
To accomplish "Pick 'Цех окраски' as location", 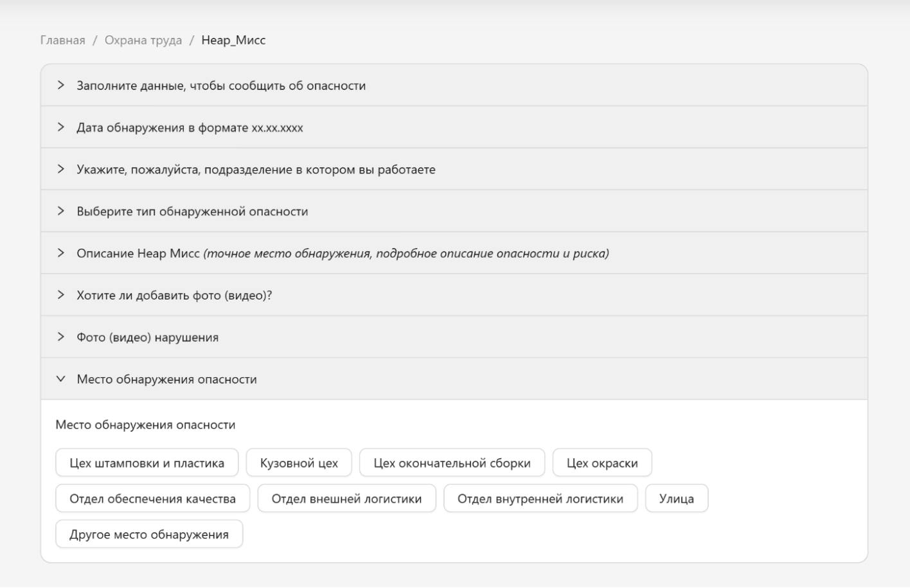I will (x=602, y=463).
